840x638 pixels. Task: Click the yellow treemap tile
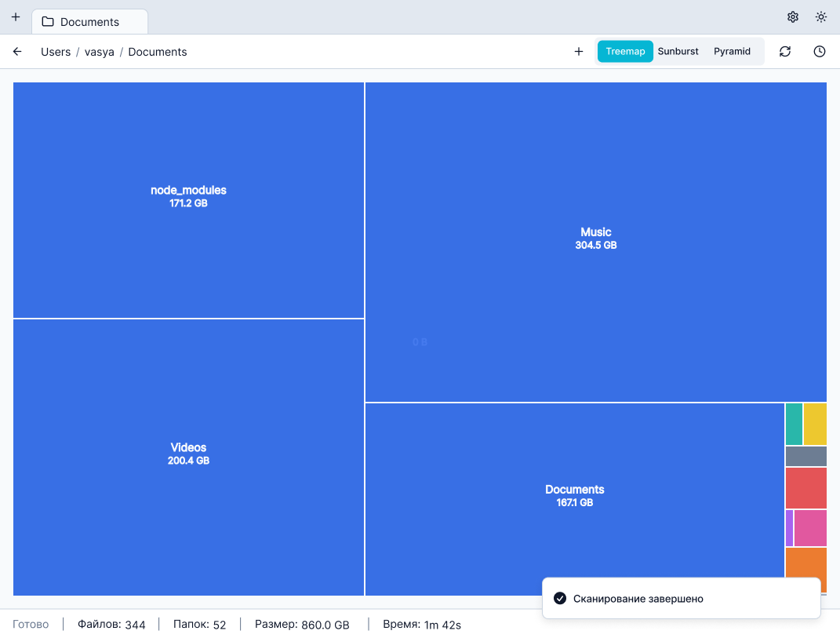click(815, 424)
